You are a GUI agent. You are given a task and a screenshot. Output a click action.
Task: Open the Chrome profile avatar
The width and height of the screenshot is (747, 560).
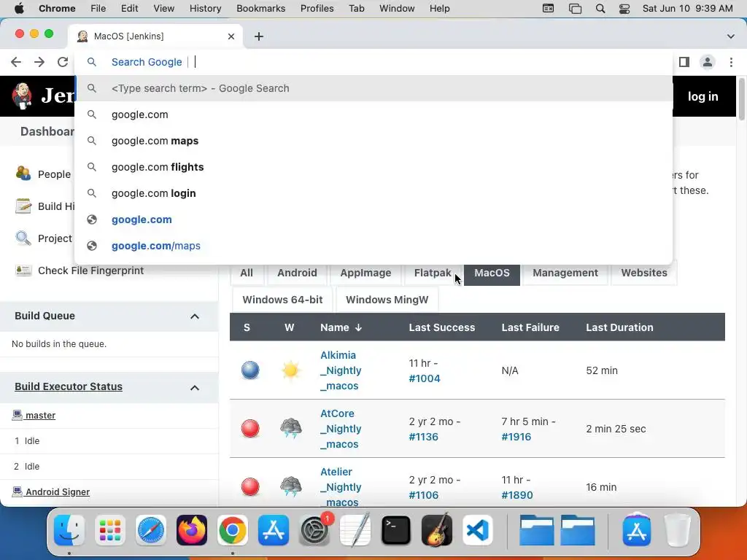708,62
